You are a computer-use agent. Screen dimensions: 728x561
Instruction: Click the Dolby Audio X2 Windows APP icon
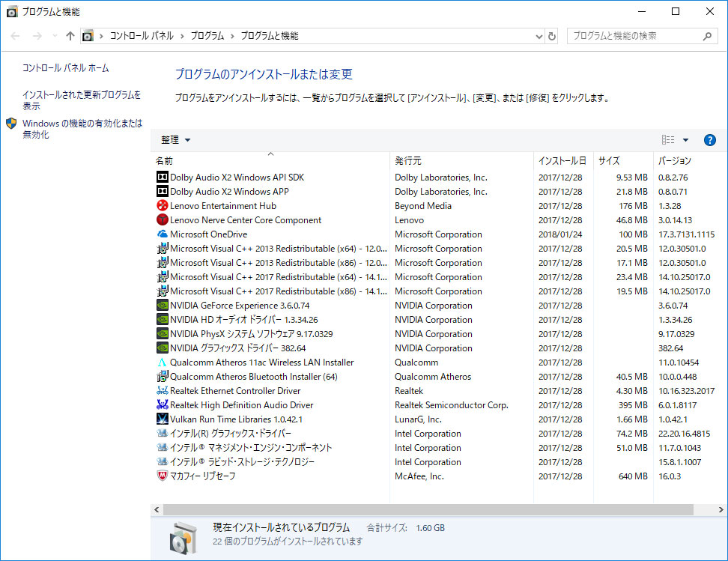coord(162,191)
